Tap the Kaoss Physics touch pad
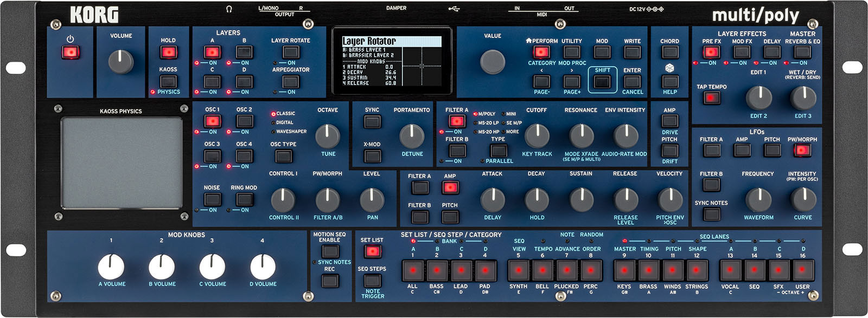The height and width of the screenshot is (318, 868). tap(122, 162)
